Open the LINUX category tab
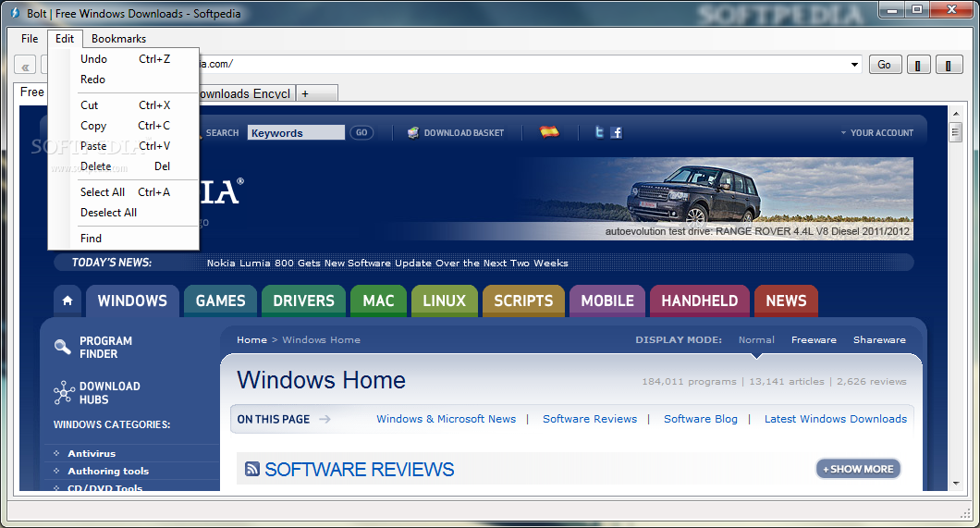The image size is (980, 528). click(445, 301)
